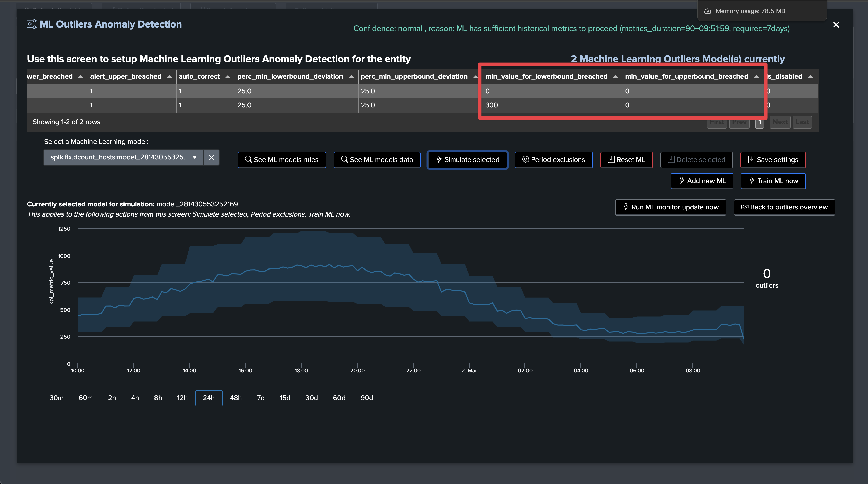Sort by auto_correct column arrow

228,77
